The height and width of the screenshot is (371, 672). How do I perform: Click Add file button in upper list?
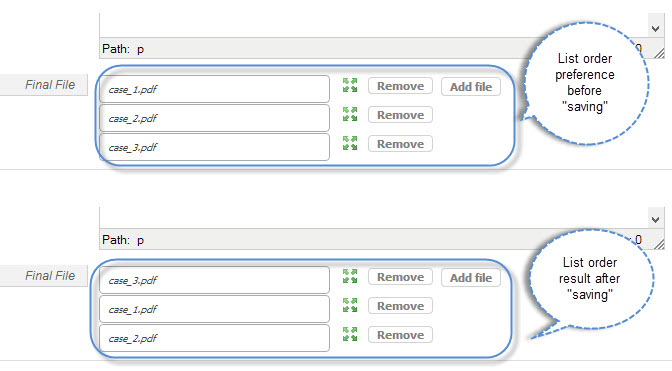(471, 87)
